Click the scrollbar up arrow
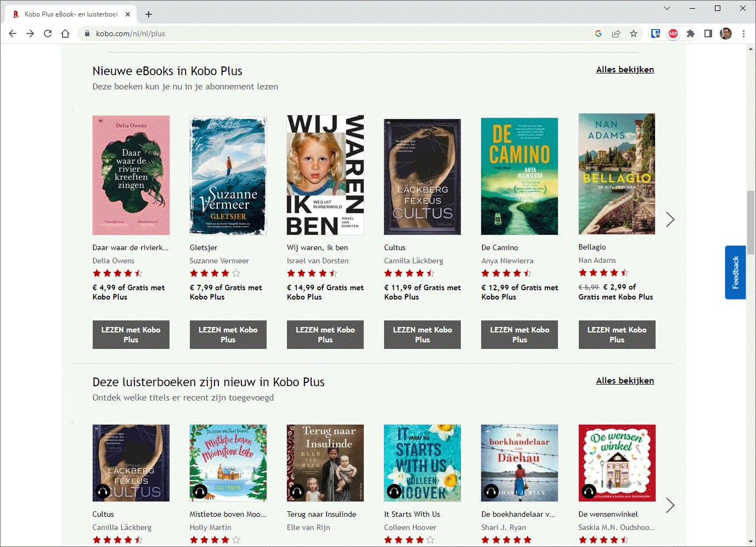Viewport: 756px width, 547px height. point(751,49)
